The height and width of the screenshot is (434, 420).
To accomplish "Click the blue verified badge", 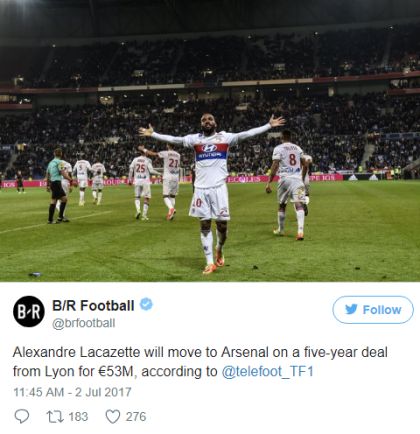I will tap(146, 304).
